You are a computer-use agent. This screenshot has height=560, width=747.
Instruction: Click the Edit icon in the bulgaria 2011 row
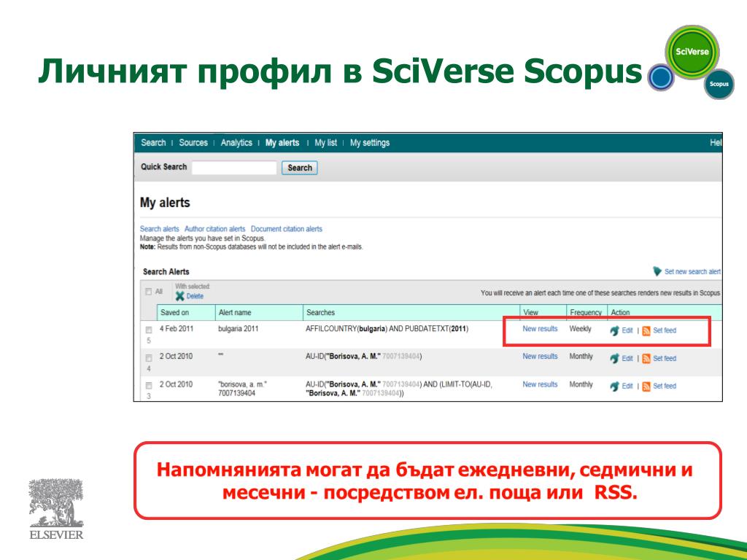(x=614, y=330)
